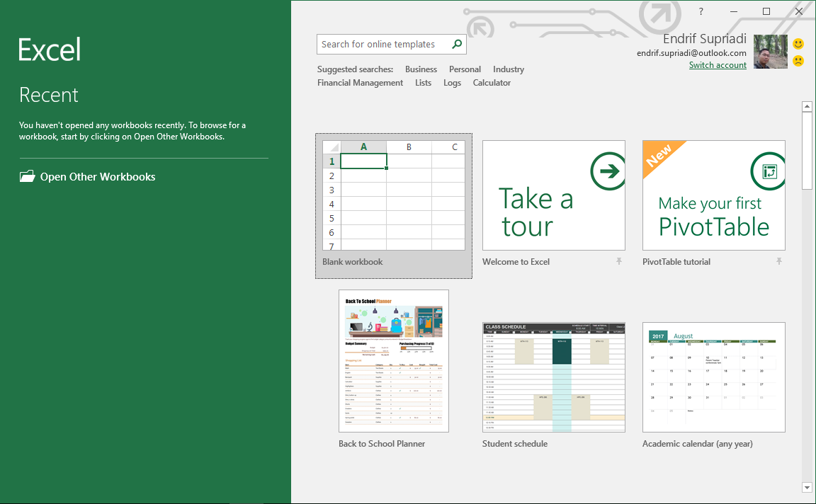Select the Lists suggested search
This screenshot has height=504, width=816.
click(423, 83)
